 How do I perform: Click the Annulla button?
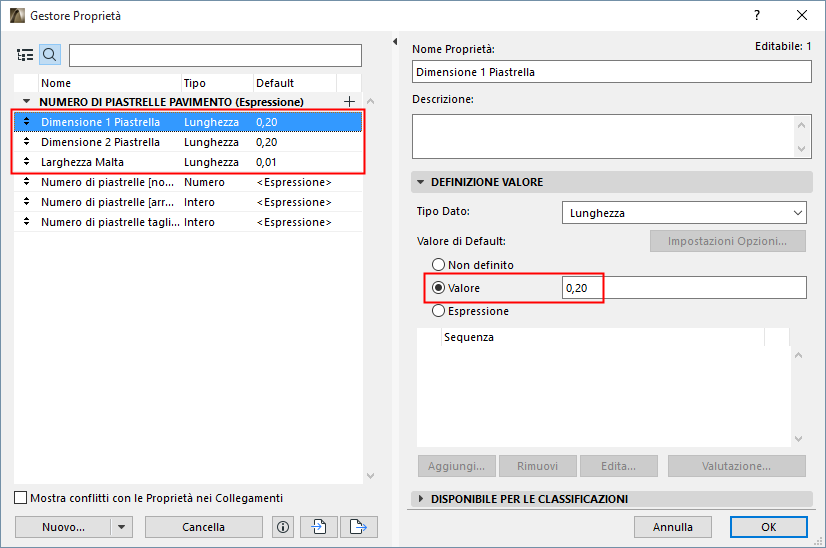pos(673,527)
